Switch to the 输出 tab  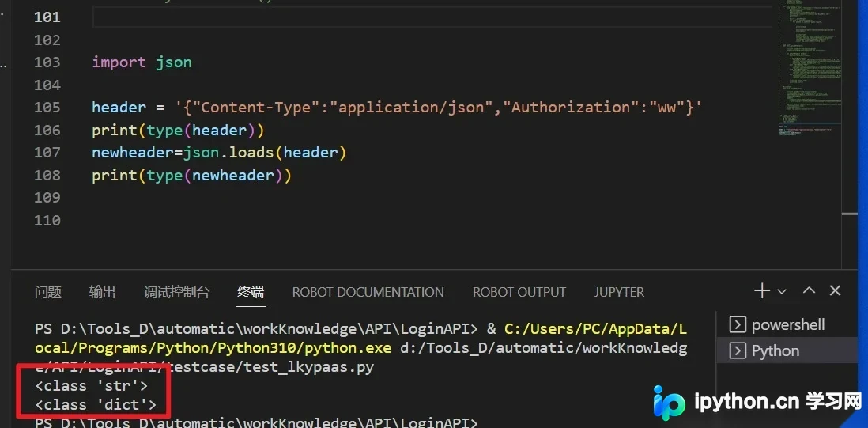tap(103, 292)
